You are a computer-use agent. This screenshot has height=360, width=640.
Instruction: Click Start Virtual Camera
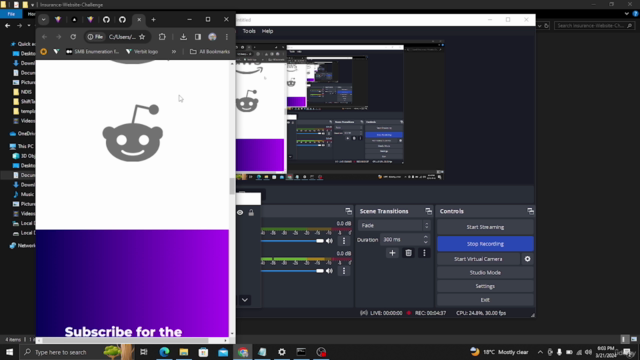[x=478, y=259]
